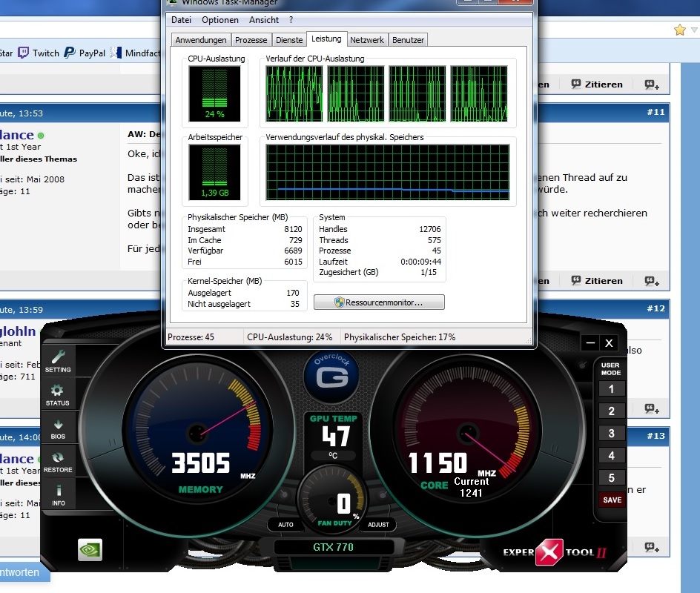Click the Handles value 12706
The image size is (700, 593).
(430, 229)
